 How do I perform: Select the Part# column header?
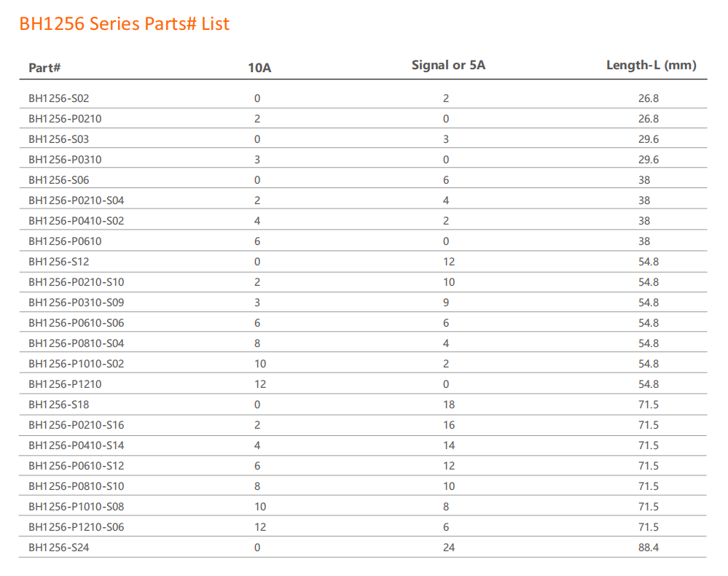[x=44, y=68]
